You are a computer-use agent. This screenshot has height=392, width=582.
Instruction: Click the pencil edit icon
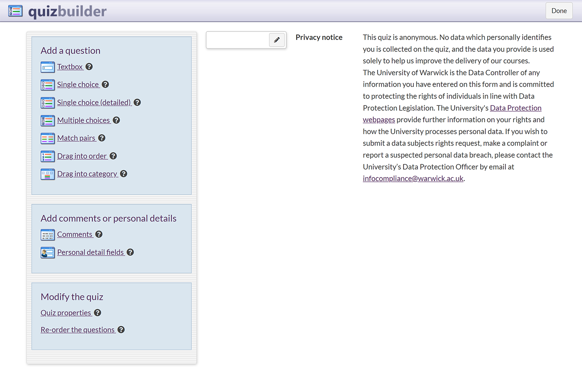277,40
